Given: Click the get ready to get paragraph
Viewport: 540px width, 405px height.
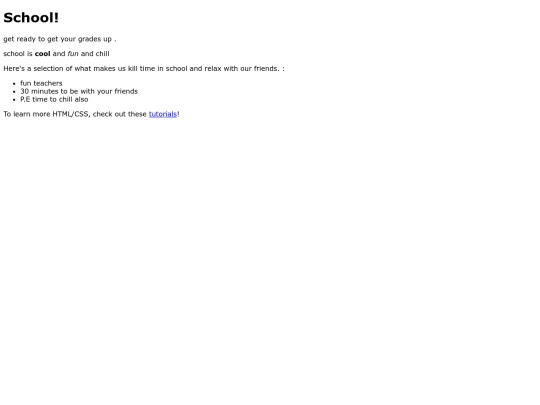Looking at the screenshot, I should 60,39.
